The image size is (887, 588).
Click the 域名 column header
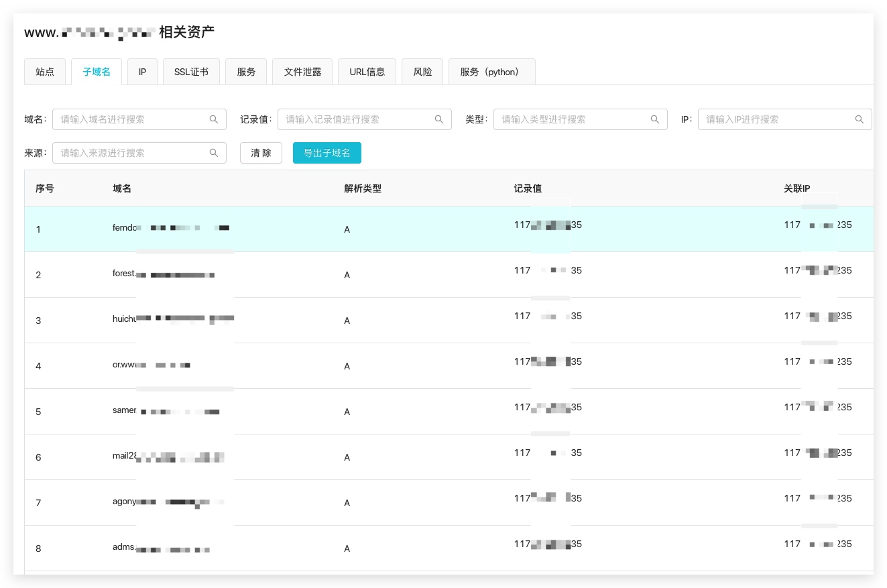coord(122,188)
